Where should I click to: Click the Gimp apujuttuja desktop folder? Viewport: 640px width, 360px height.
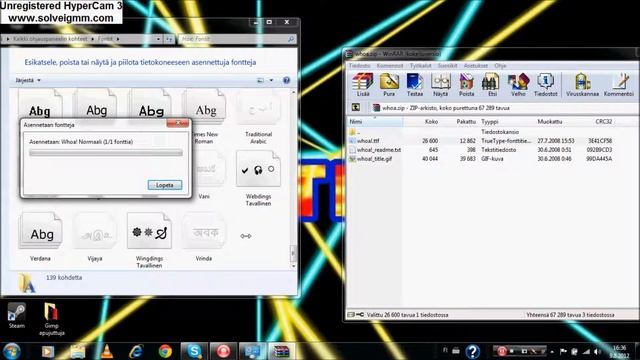(51, 319)
